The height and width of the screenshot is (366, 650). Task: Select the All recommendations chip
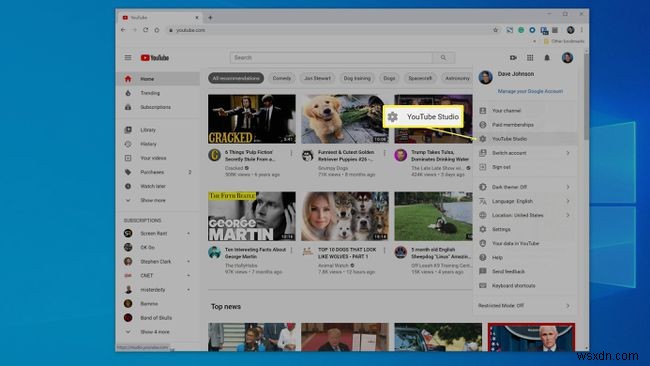click(x=236, y=78)
